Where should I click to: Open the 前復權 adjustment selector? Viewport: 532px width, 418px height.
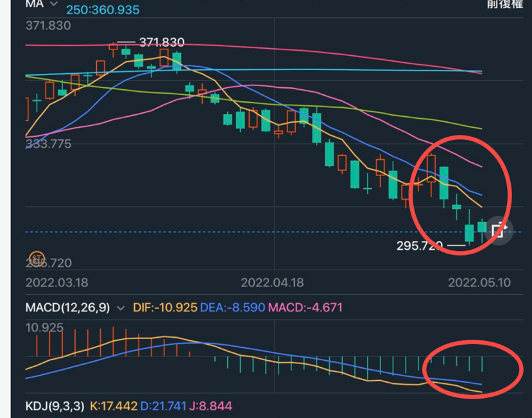pyautogui.click(x=505, y=4)
